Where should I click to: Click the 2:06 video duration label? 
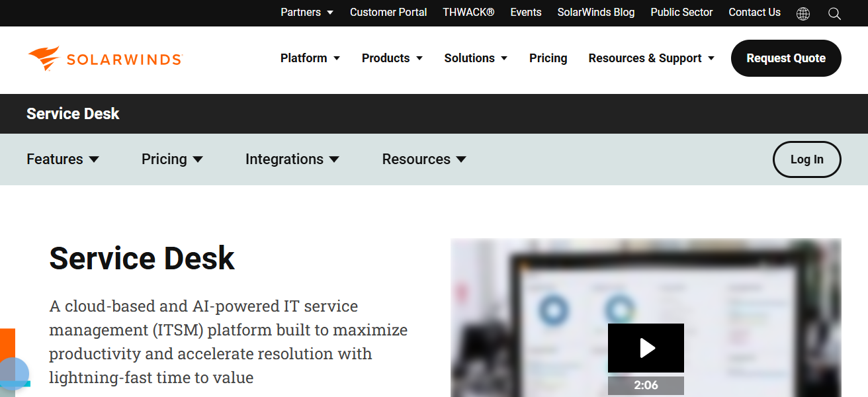click(x=646, y=385)
